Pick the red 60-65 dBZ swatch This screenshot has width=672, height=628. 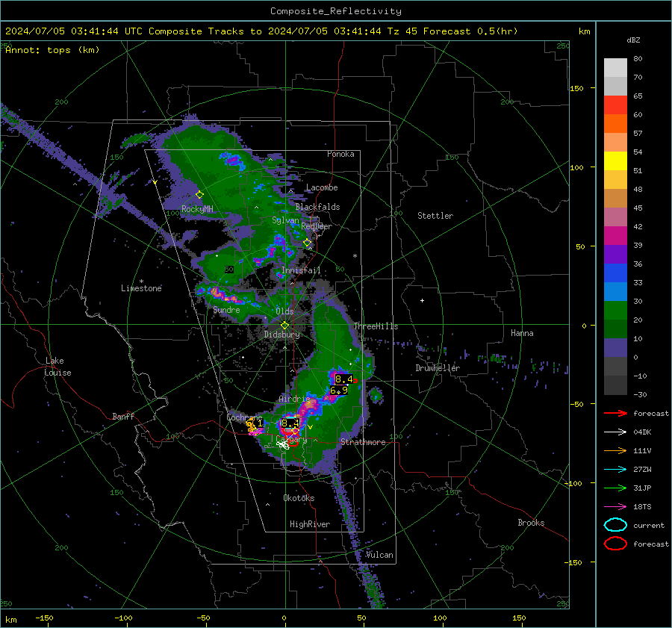click(x=615, y=105)
